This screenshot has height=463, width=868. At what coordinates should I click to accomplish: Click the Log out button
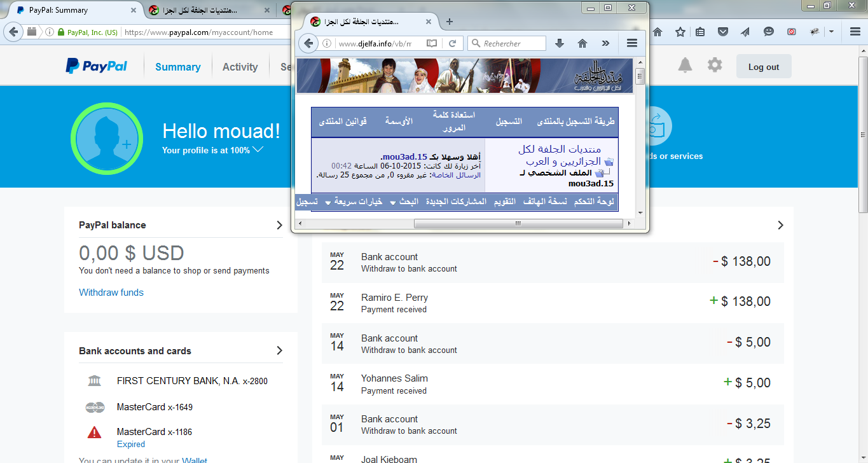[764, 67]
